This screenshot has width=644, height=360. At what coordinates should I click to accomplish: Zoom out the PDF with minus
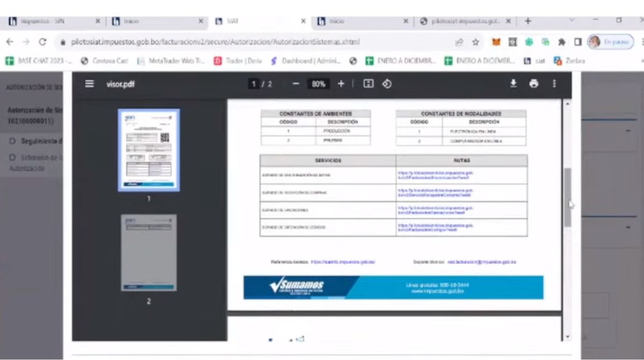coord(296,84)
